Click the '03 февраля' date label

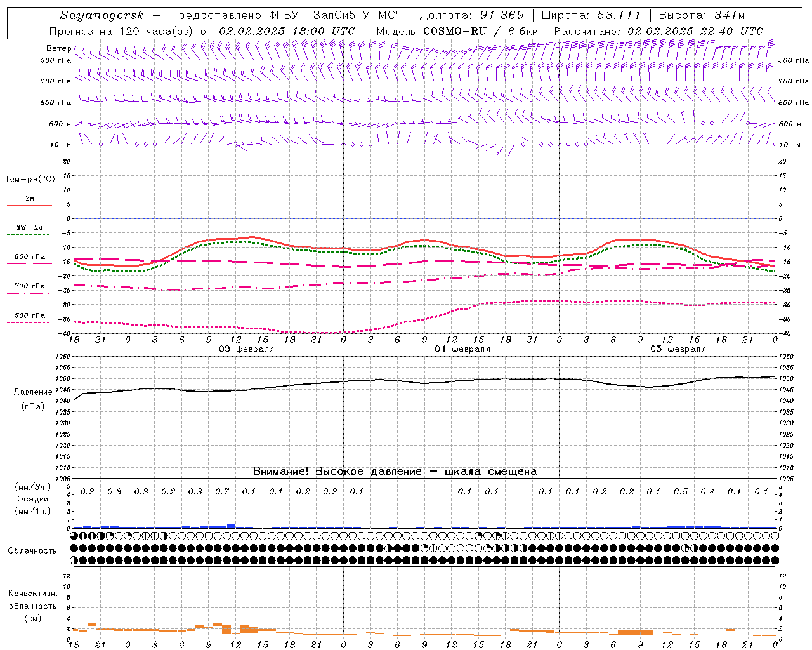tap(246, 349)
